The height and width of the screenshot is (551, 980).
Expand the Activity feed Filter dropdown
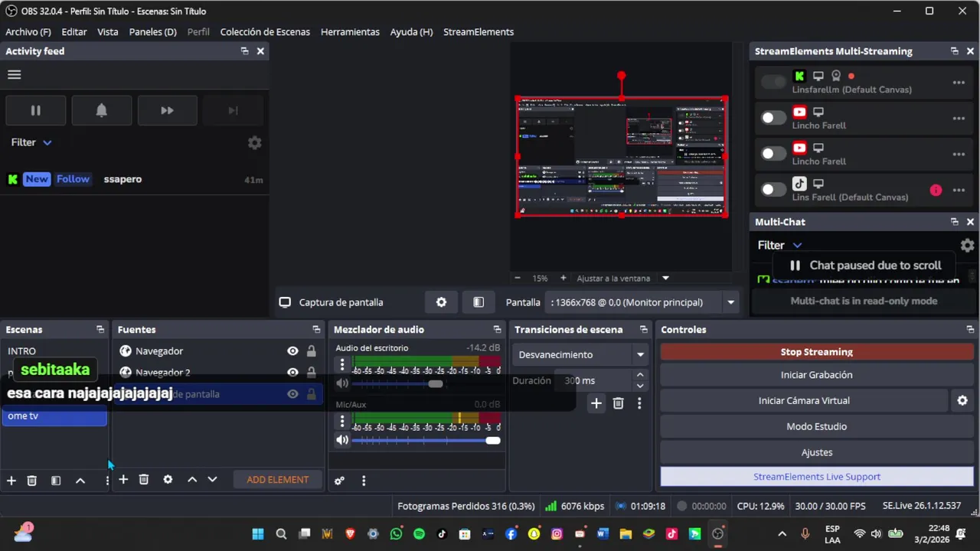31,142
